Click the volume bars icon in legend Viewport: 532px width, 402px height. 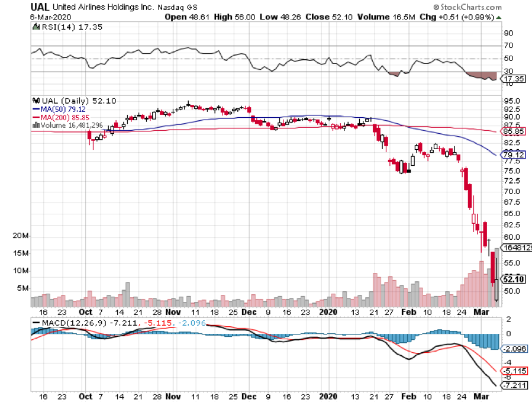click(36, 126)
